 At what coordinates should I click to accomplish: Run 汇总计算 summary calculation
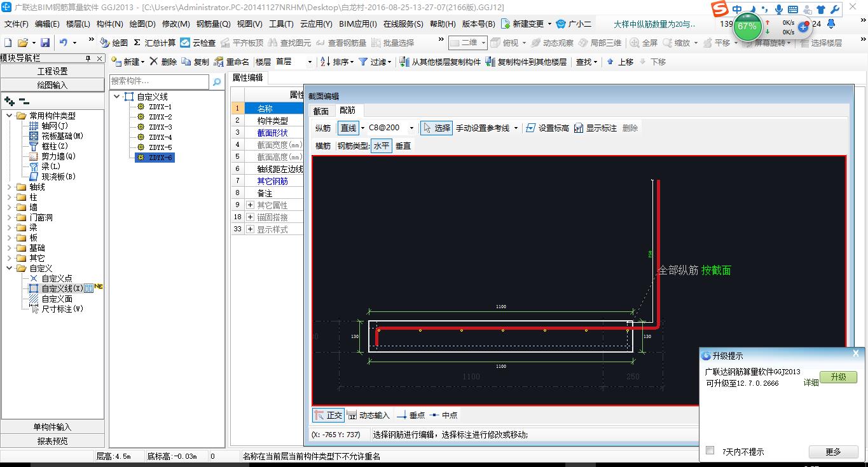coord(155,43)
